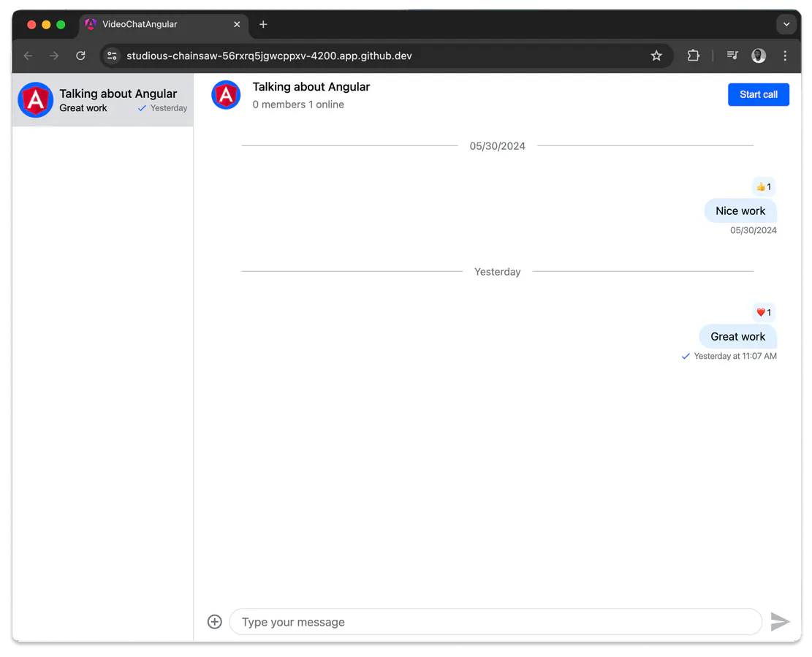Expand the tab search chevron
The image size is (812, 657).
(x=786, y=24)
